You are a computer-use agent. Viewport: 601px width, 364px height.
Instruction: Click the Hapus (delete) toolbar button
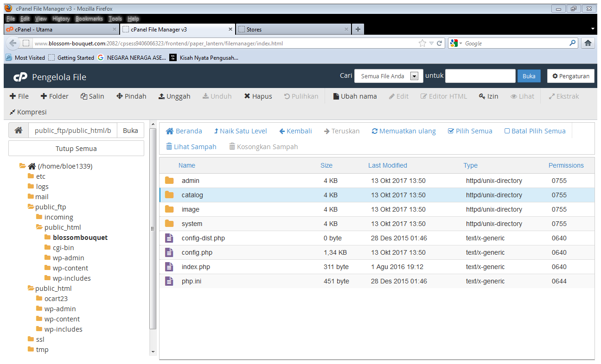point(258,96)
